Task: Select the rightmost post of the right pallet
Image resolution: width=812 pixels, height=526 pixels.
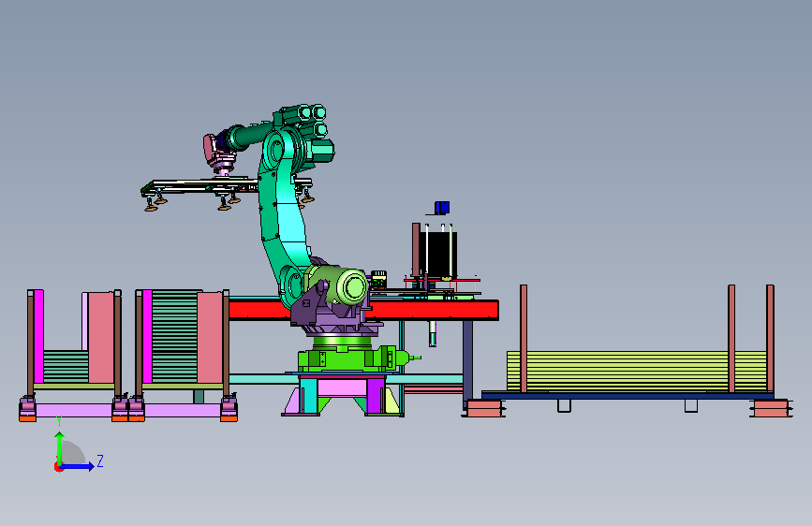Action: (770, 339)
